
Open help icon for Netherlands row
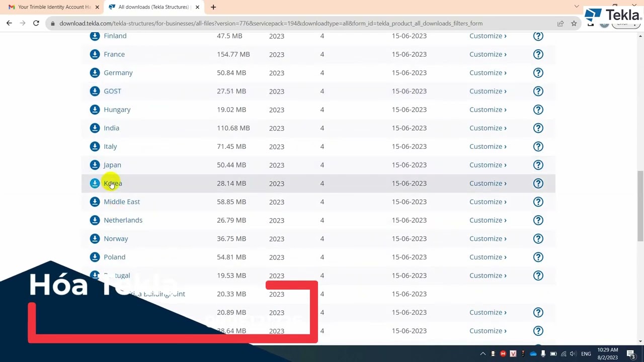538,220
